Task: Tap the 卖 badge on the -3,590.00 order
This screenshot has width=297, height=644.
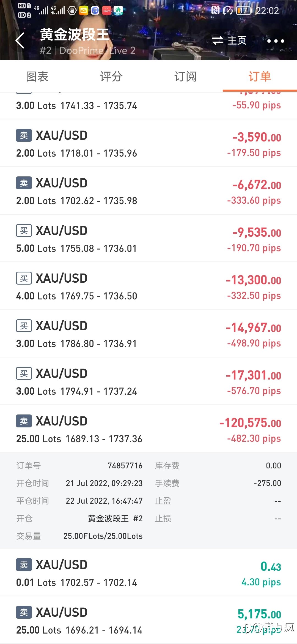Action: [x=24, y=135]
